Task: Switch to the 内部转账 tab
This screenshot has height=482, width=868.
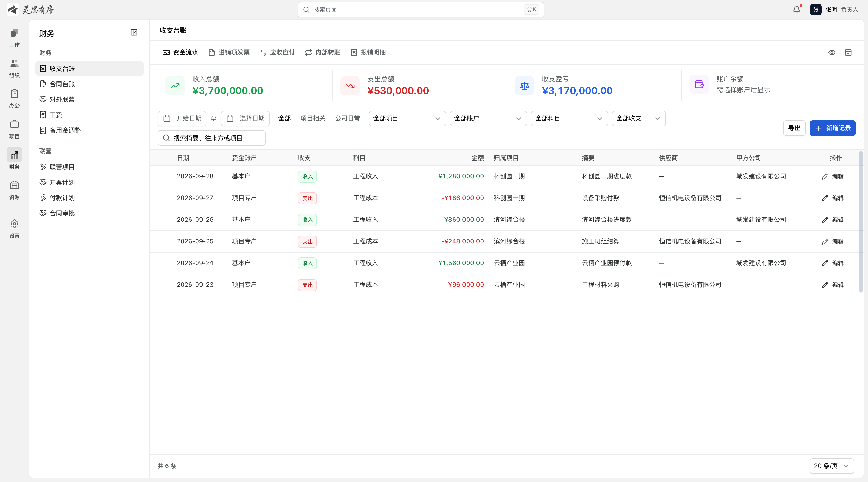Action: pos(323,53)
